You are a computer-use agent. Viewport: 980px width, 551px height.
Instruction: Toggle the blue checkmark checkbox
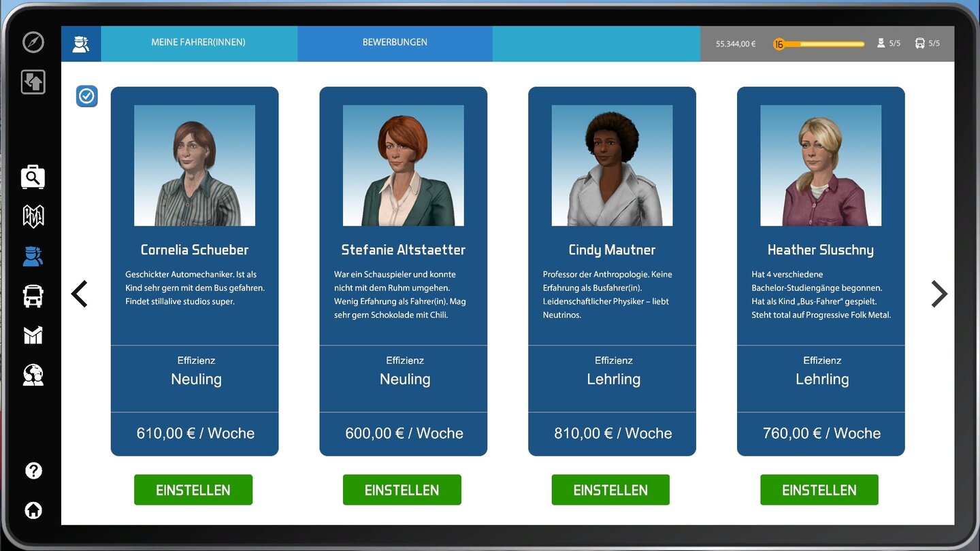[86, 97]
